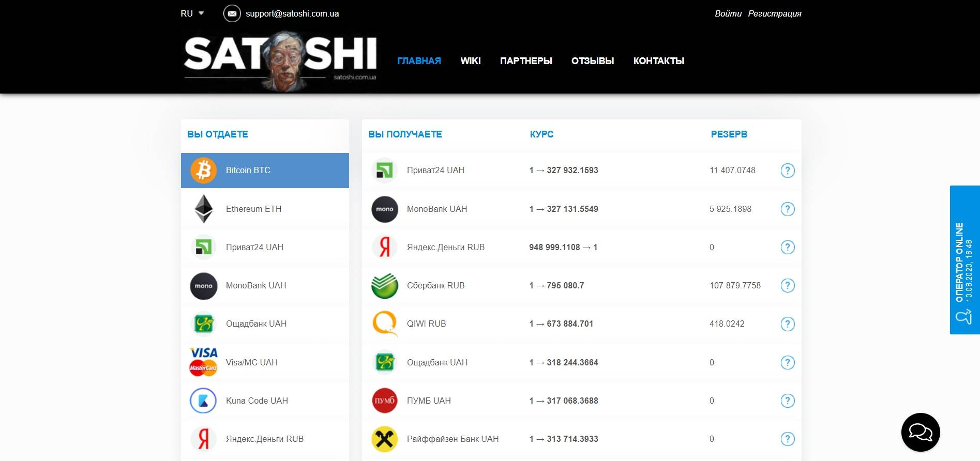The height and width of the screenshot is (461, 980).
Task: Open help icon for QIWI reserve
Action: [787, 324]
